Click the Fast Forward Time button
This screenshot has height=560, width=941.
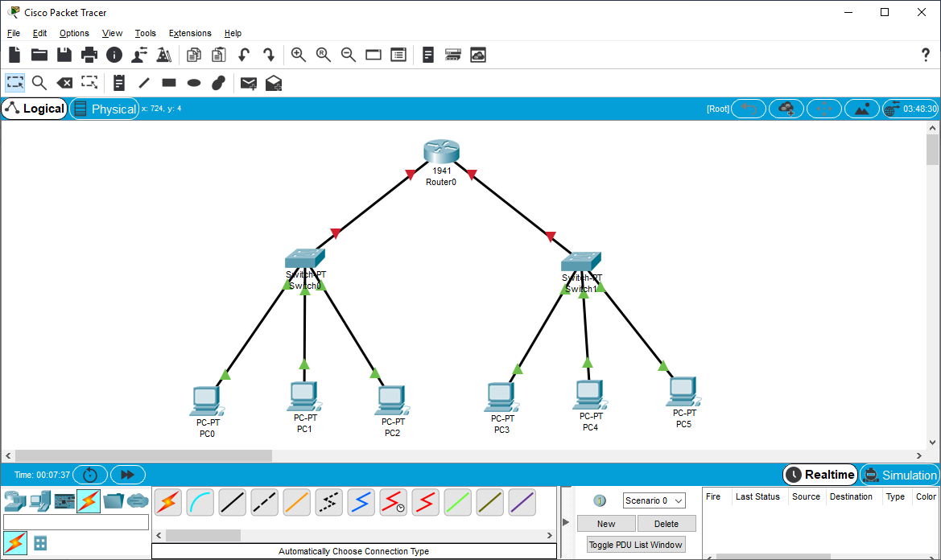point(128,475)
